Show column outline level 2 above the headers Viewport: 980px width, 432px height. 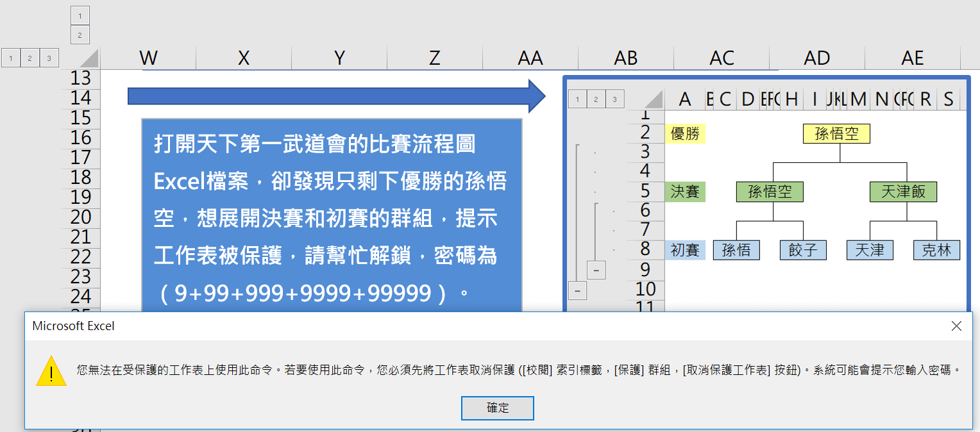[x=80, y=35]
